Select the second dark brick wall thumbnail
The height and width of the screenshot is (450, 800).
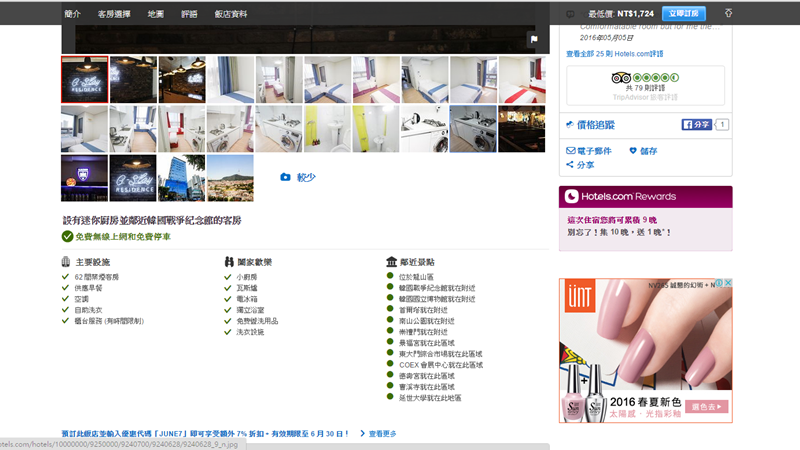click(x=133, y=80)
